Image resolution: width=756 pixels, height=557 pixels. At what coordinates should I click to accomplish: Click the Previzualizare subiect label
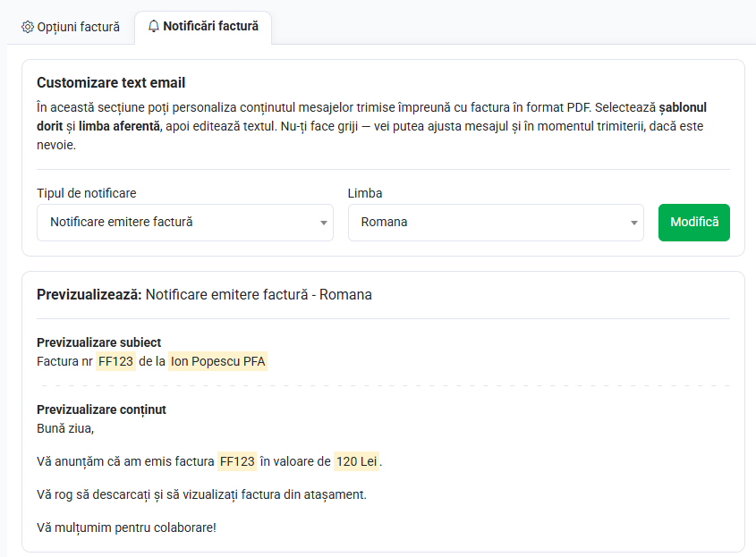pyautogui.click(x=98, y=342)
